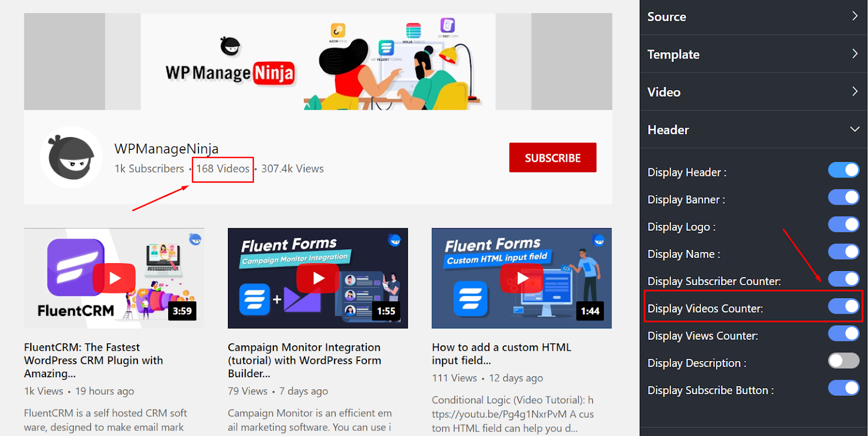
Task: Click the red SUBSCRIBE button
Action: coord(553,157)
